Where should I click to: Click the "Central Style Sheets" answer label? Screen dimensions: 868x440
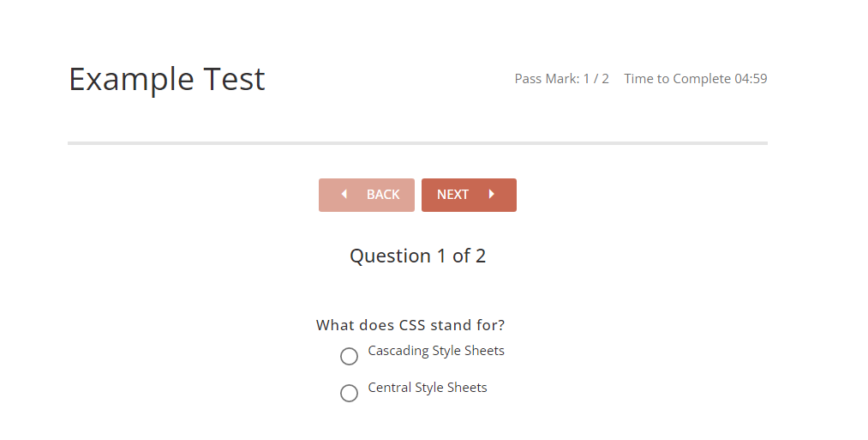(x=428, y=388)
